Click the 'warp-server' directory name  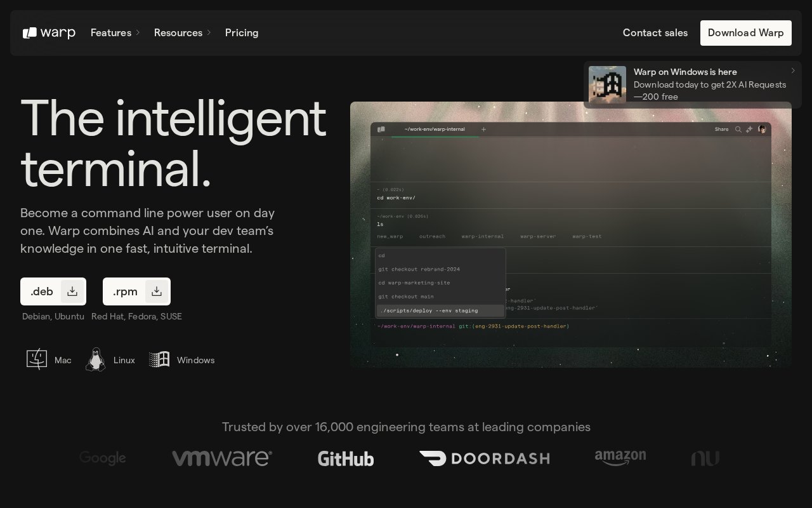point(538,237)
